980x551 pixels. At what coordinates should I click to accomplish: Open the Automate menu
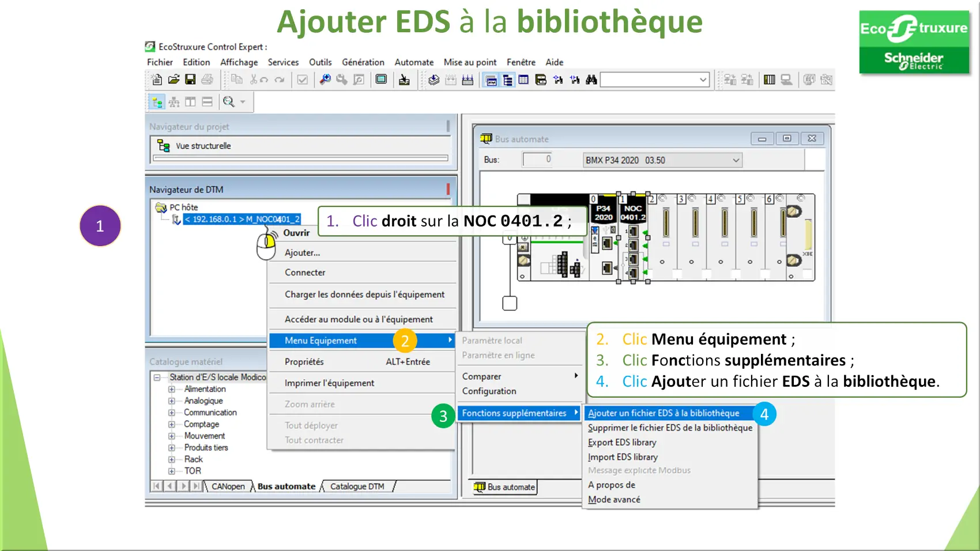coord(414,62)
